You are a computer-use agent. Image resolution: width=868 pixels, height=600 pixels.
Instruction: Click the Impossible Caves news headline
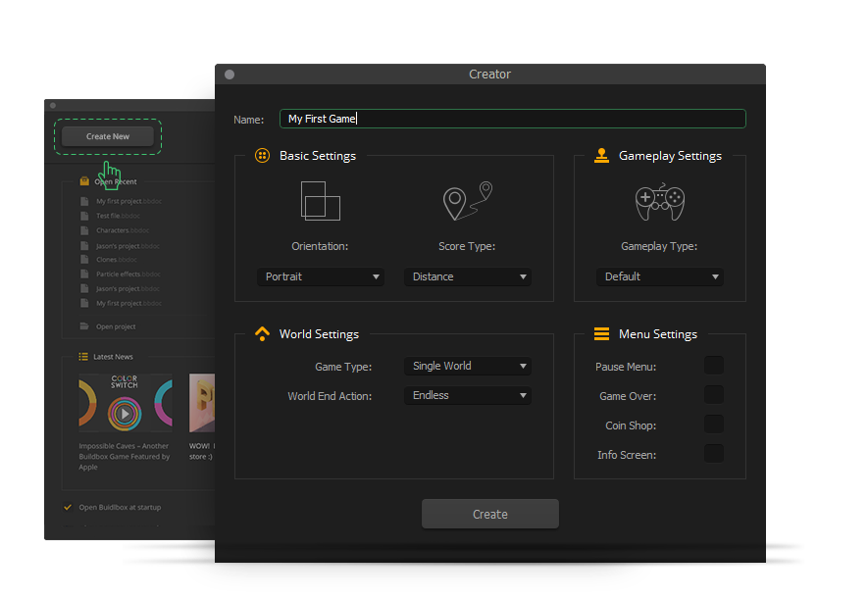(x=124, y=456)
